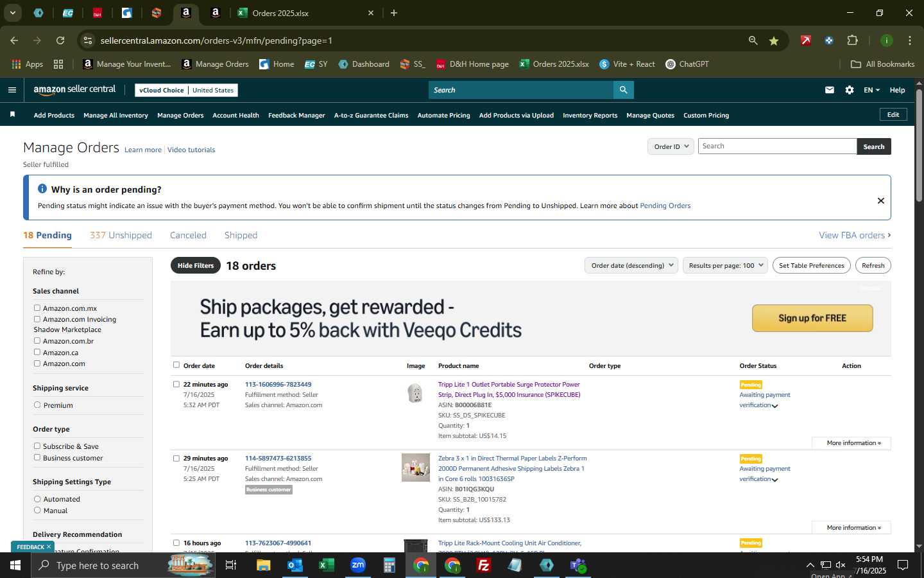Check the Amazon.com Invoicing Shadow Marketplace filter

point(37,319)
